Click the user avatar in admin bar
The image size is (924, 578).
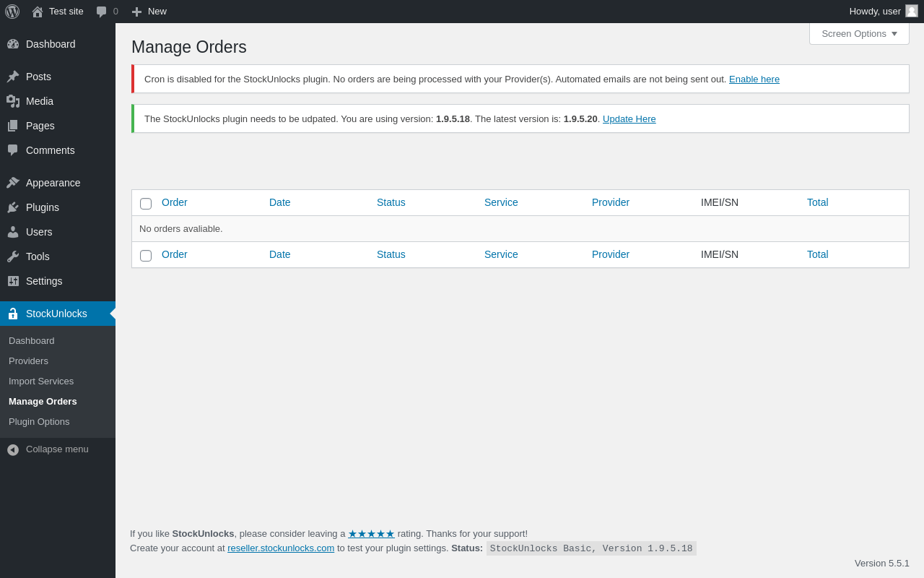(x=912, y=11)
